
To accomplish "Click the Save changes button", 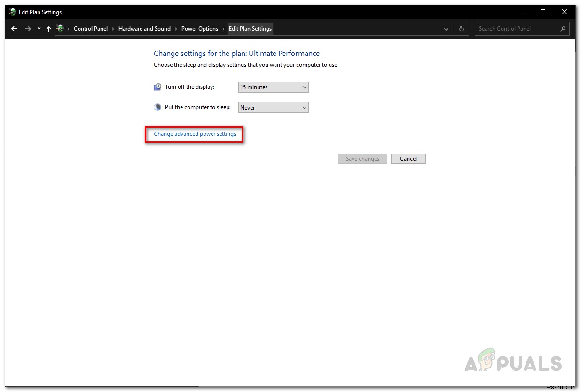I will pos(362,158).
